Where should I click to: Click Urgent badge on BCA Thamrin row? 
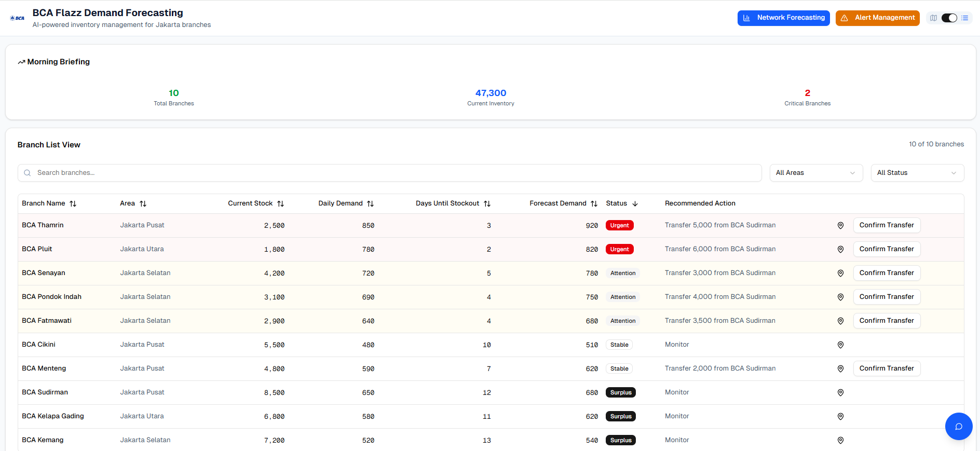pos(619,225)
